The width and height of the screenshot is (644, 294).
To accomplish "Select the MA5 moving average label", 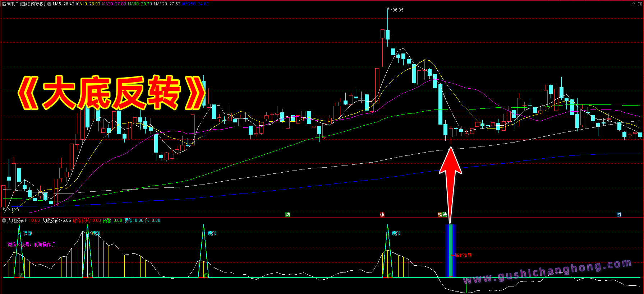I will pyautogui.click(x=64, y=4).
